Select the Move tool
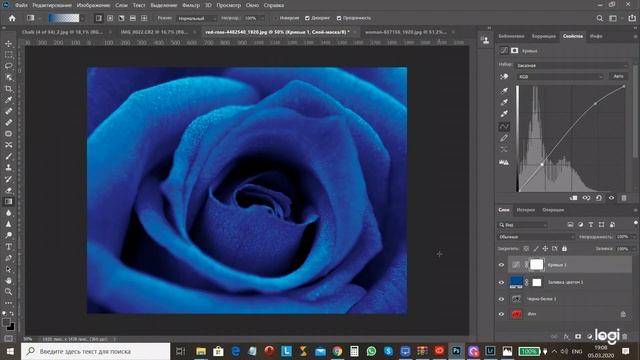640x360 pixels. pos(8,44)
